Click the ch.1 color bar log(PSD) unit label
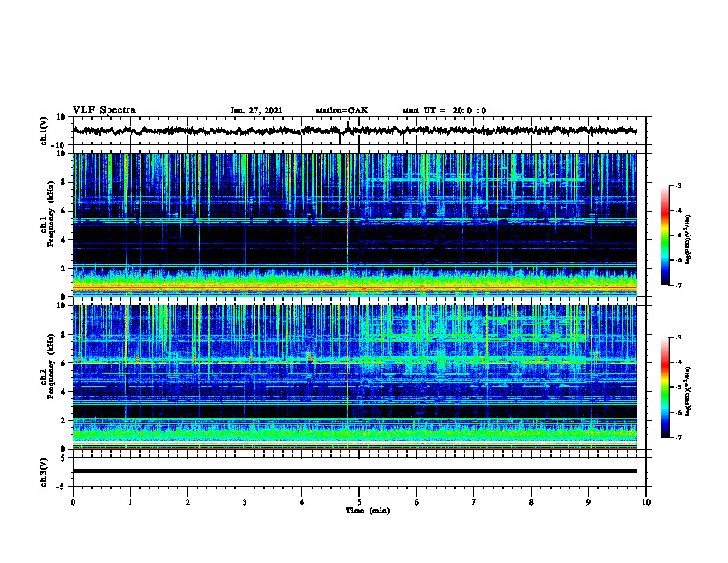728x563 pixels. (x=688, y=240)
